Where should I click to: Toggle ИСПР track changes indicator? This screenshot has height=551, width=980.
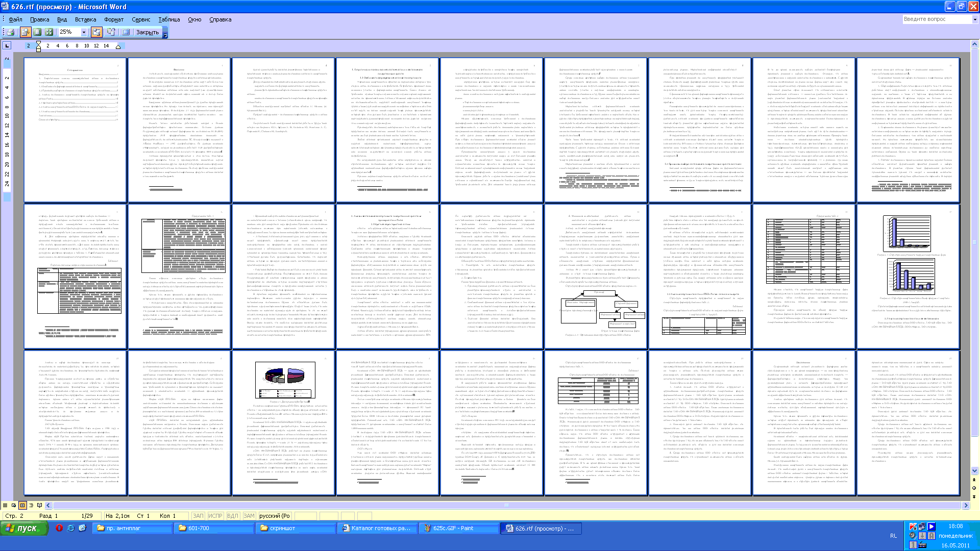pos(215,516)
